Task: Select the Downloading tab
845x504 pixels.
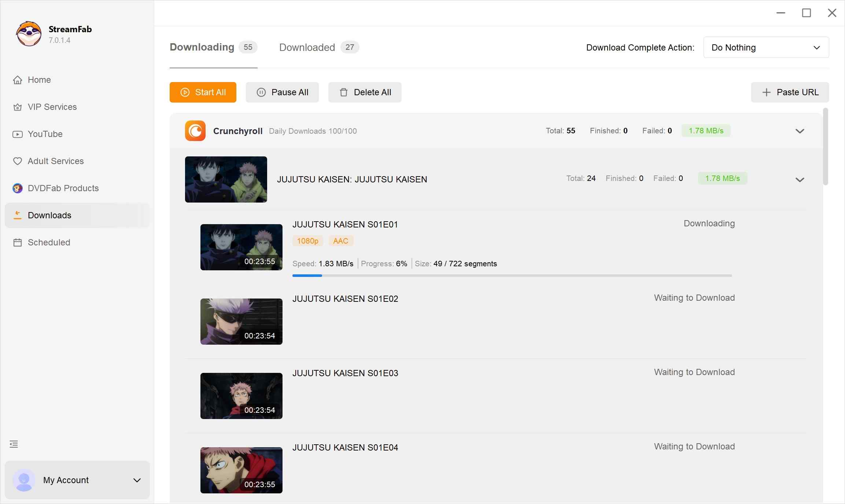Action: point(202,47)
